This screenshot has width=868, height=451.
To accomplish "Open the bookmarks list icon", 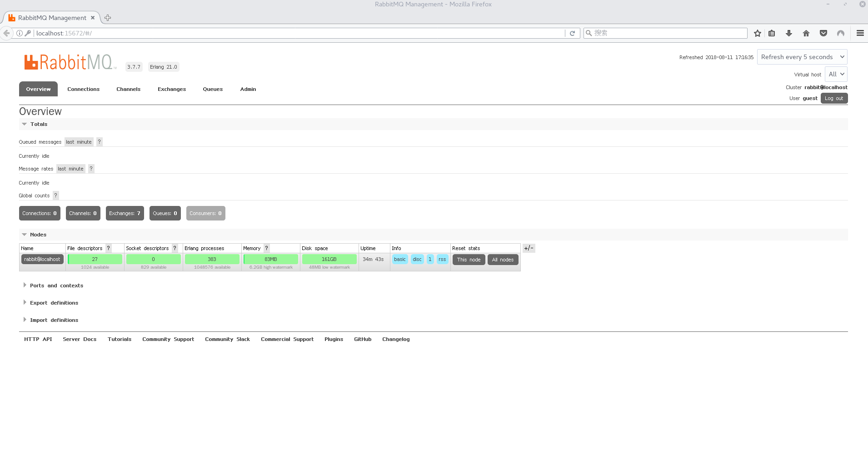I will [x=772, y=33].
